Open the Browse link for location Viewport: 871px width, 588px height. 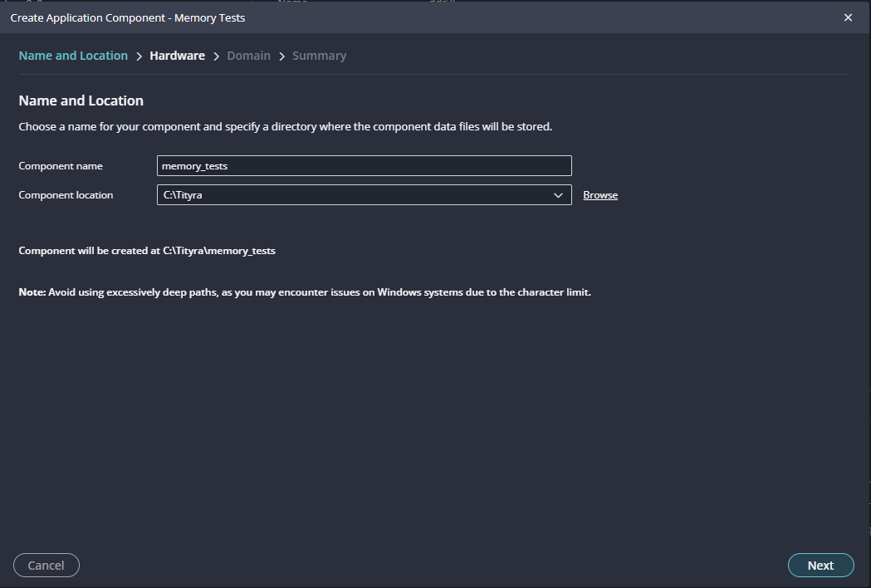coord(600,195)
